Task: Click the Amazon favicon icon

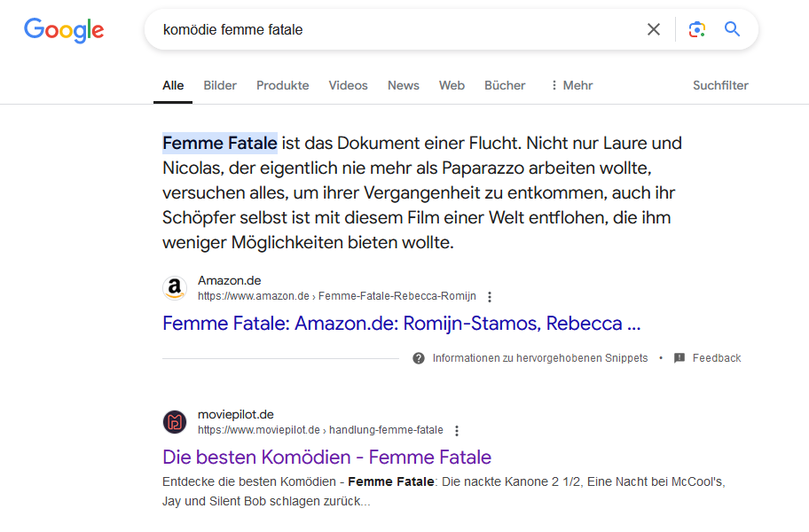Action: tap(175, 287)
